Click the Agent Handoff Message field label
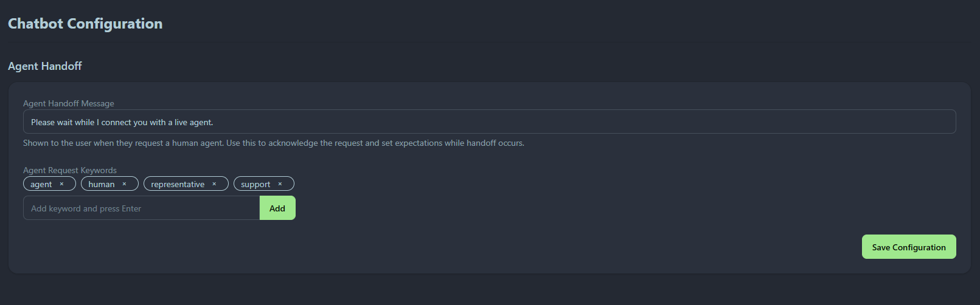Image resolution: width=980 pixels, height=305 pixels. 69,103
